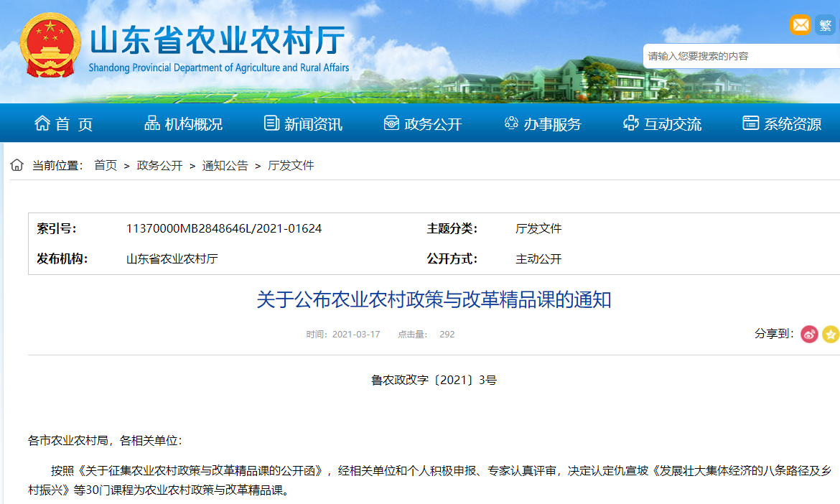Open 厅发文件 breadcrumb link
The width and height of the screenshot is (840, 504).
(x=291, y=165)
